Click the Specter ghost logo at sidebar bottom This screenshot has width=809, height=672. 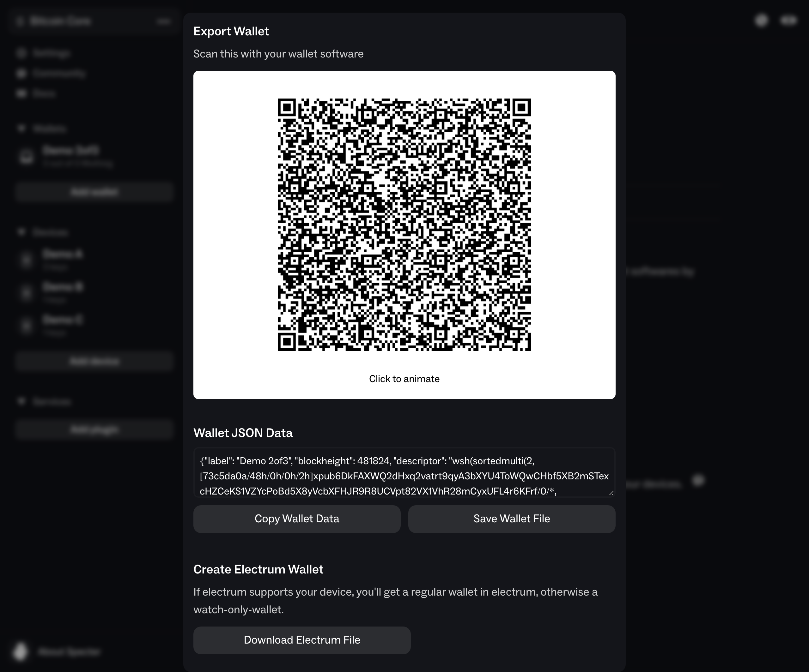[x=21, y=651]
